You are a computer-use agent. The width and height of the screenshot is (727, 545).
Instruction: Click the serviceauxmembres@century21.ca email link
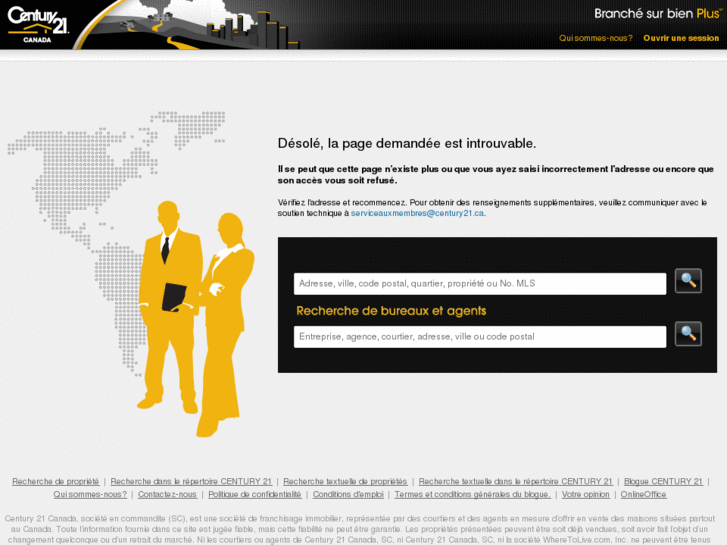point(417,213)
